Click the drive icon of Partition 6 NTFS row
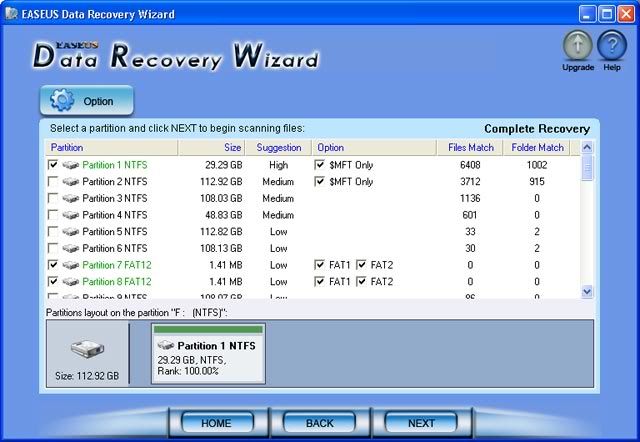Image resolution: width=640 pixels, height=442 pixels. 71,248
